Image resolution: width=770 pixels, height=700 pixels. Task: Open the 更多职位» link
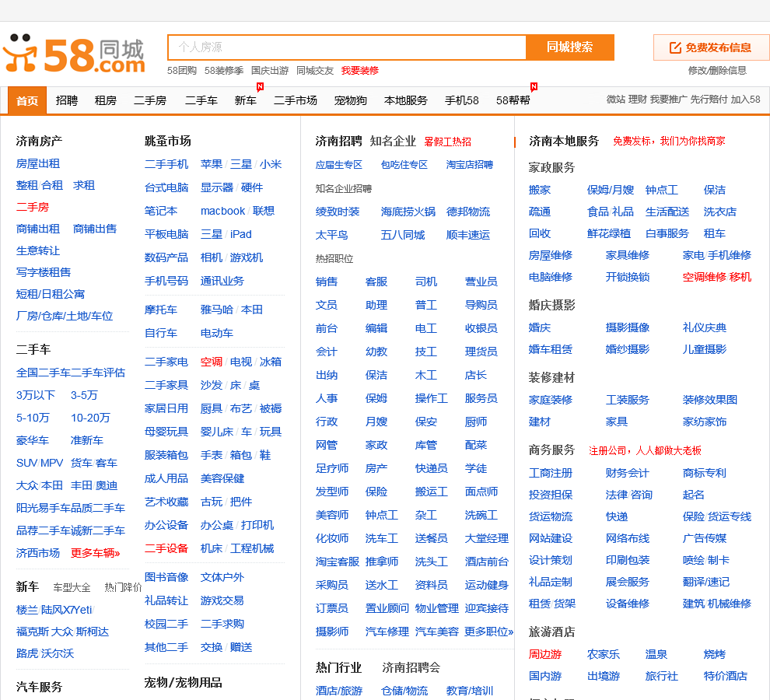[489, 632]
